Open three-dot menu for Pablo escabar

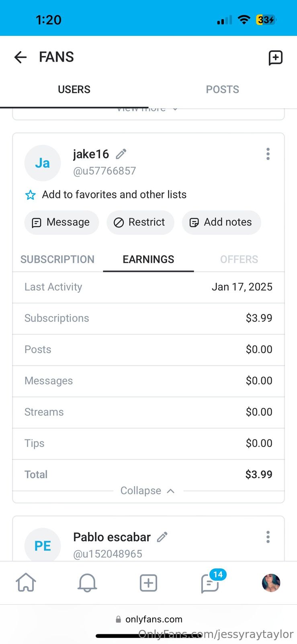coord(268,537)
